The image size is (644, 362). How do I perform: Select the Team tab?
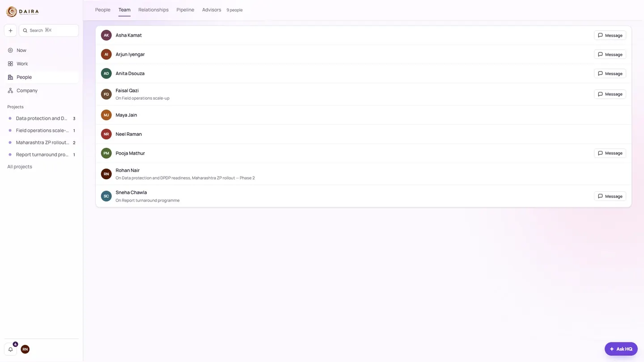(124, 10)
